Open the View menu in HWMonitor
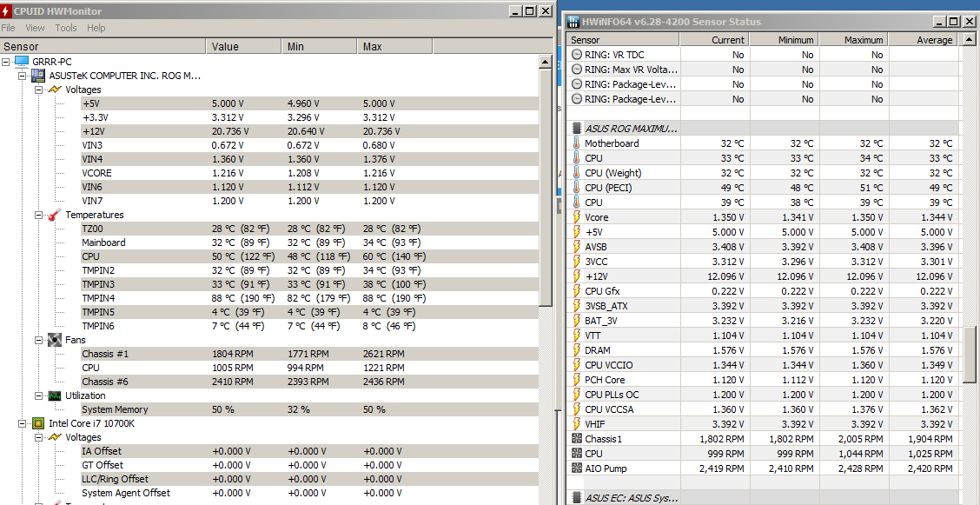 tap(35, 28)
